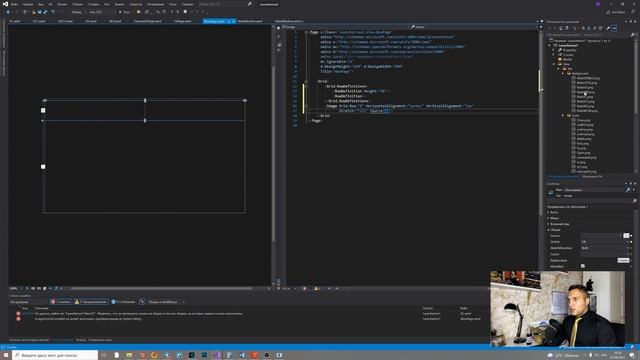Click the designer horizontal scrollbar
640x360 pixels.
(x=161, y=288)
